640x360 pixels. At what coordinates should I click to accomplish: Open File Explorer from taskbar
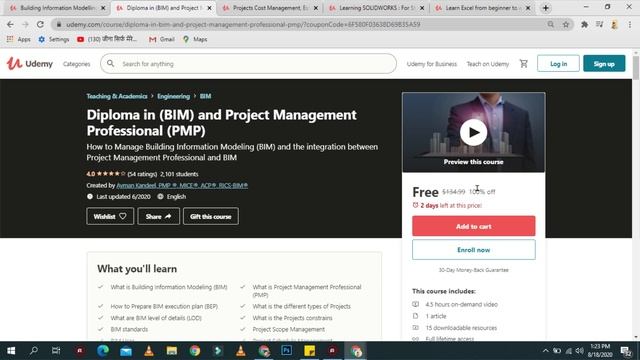click(x=171, y=351)
